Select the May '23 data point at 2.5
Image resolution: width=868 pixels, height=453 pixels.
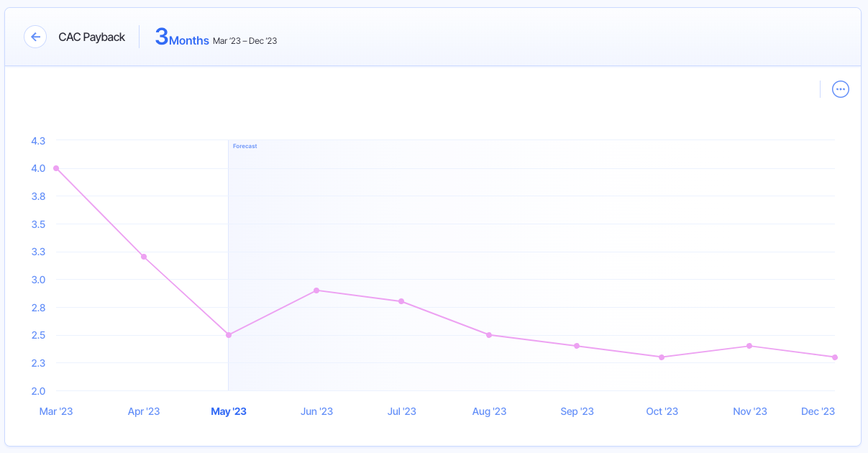pyautogui.click(x=229, y=335)
